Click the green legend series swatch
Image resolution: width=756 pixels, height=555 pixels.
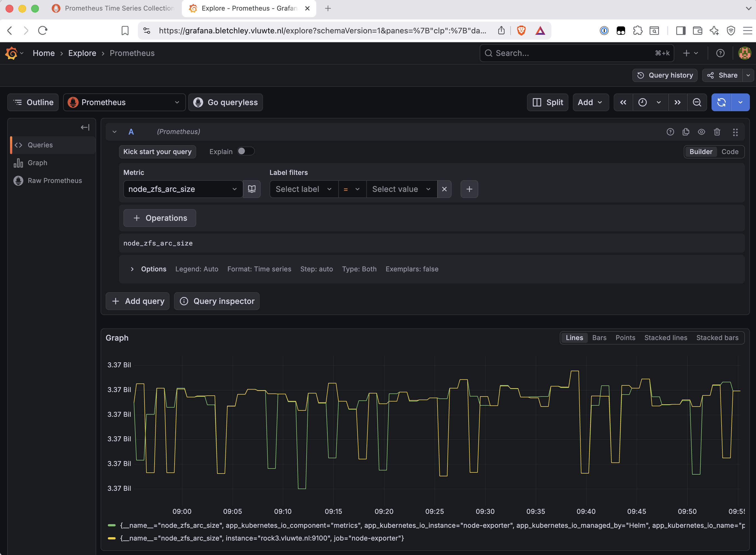pos(111,525)
